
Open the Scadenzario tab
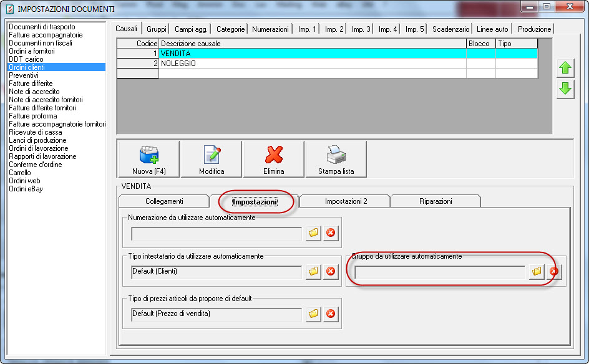pos(450,29)
